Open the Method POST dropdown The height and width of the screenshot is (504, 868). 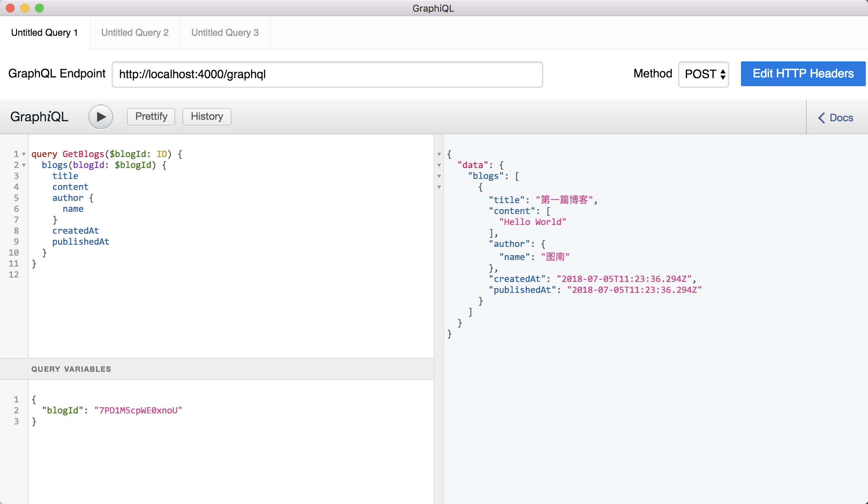[x=703, y=74]
